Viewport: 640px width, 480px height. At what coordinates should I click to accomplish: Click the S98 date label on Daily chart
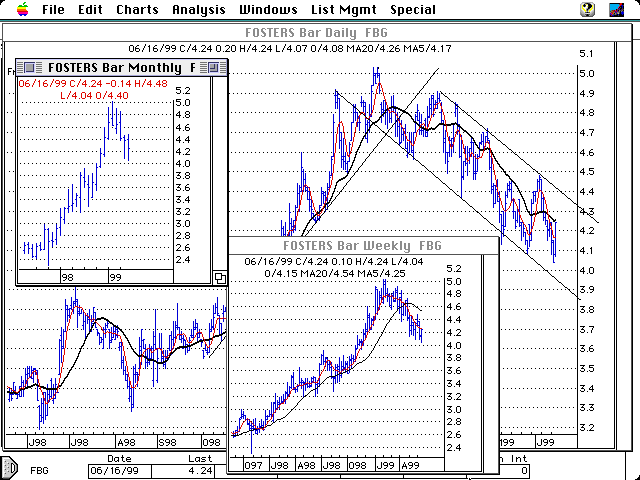pyautogui.click(x=167, y=442)
